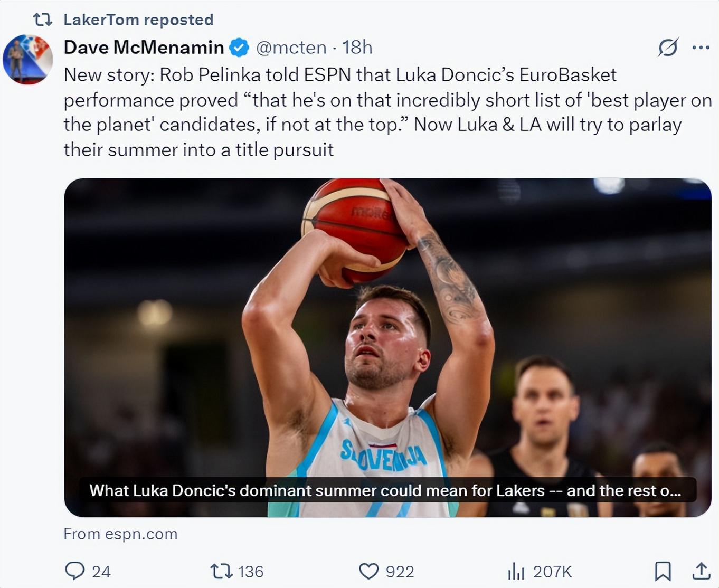Open view analytics bar-chart icon

tap(516, 571)
